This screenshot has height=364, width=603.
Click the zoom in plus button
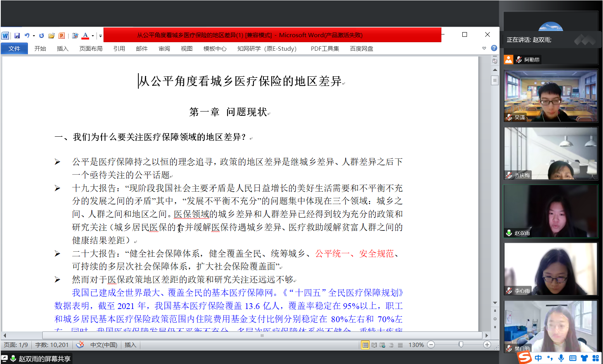click(487, 345)
